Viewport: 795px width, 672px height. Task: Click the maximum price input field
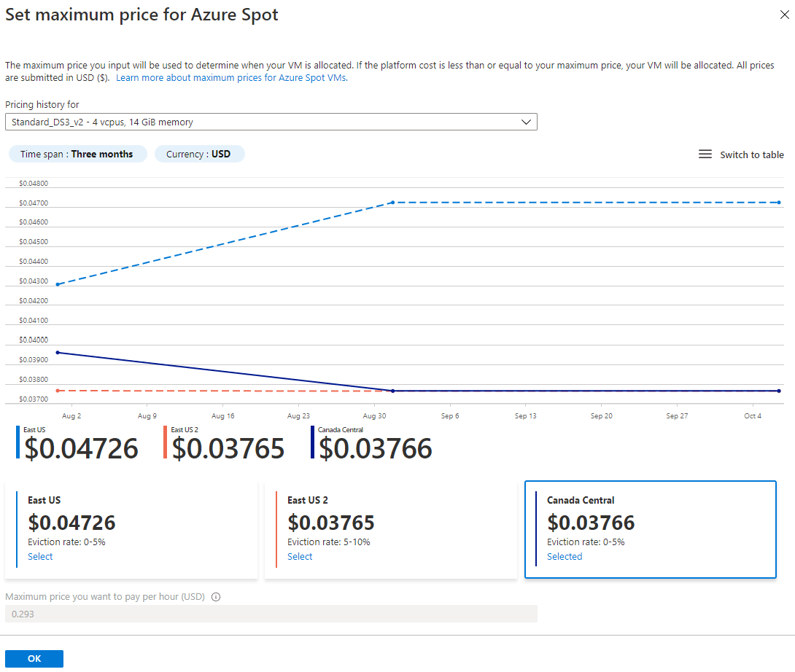(270, 613)
